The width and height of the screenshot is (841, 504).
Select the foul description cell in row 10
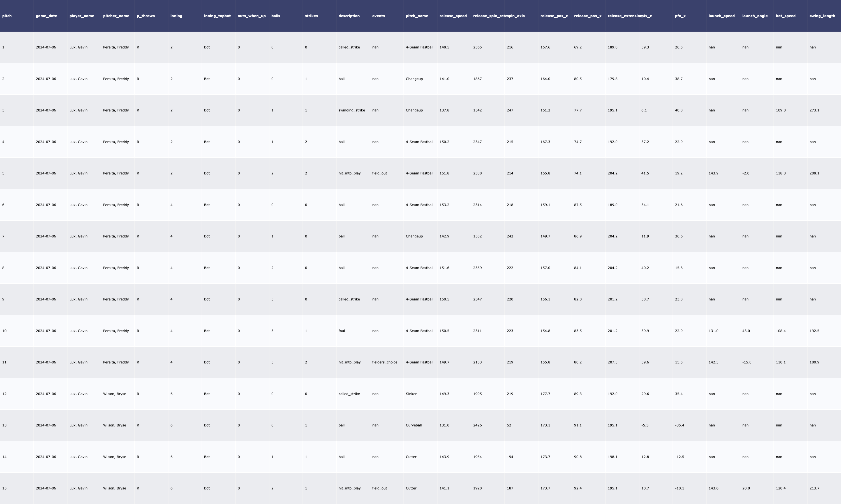coord(341,331)
